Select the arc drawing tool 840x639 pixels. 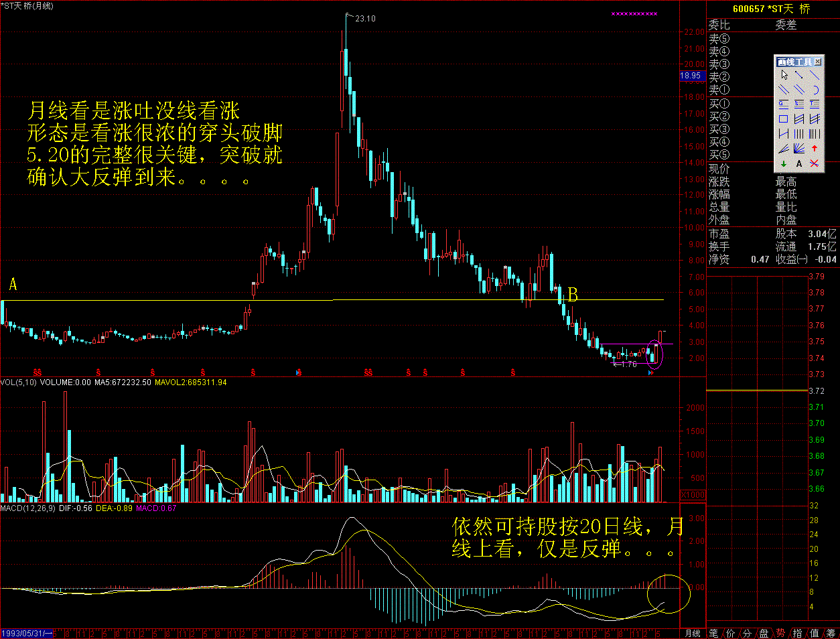[x=815, y=90]
